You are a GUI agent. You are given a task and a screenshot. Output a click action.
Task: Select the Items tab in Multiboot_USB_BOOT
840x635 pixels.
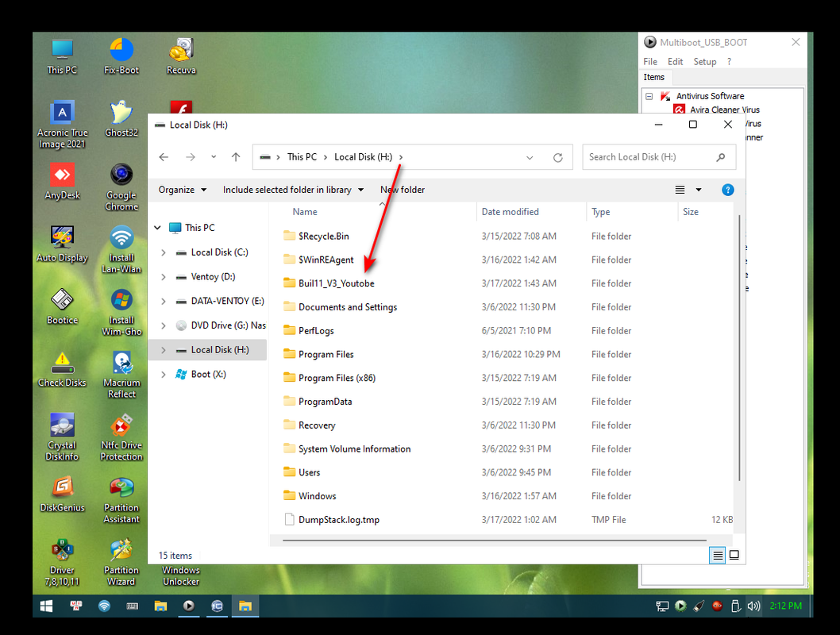pyautogui.click(x=653, y=77)
